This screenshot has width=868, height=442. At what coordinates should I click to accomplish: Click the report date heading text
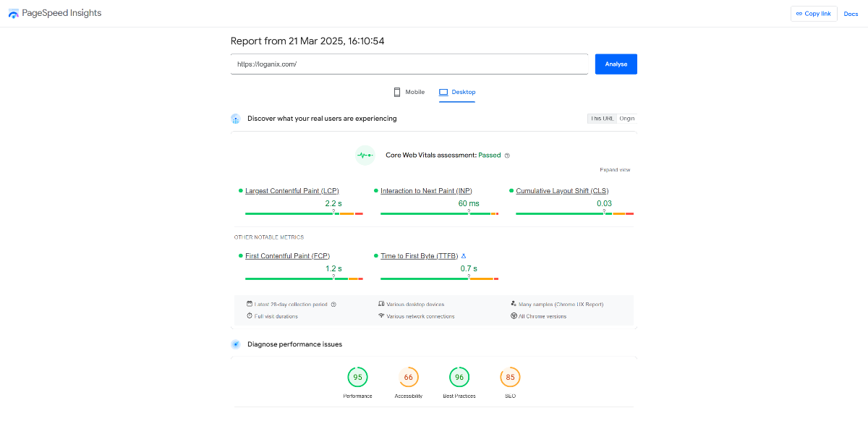tap(307, 41)
